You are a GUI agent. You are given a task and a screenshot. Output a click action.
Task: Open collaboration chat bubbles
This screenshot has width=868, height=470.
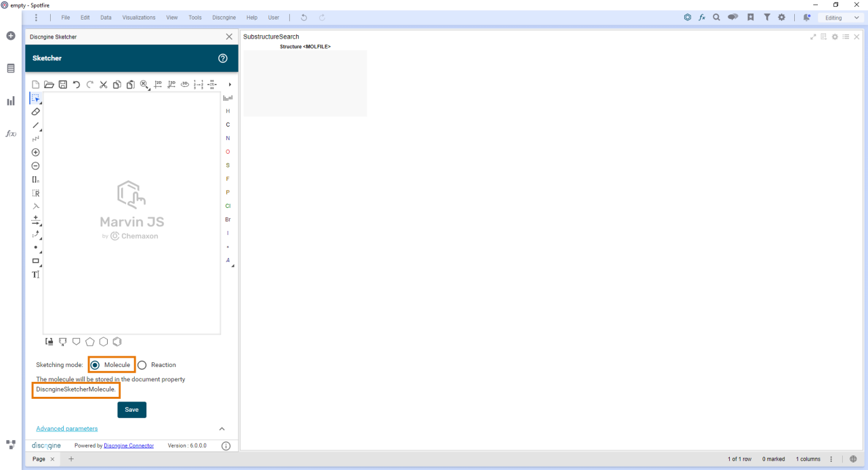click(x=733, y=18)
